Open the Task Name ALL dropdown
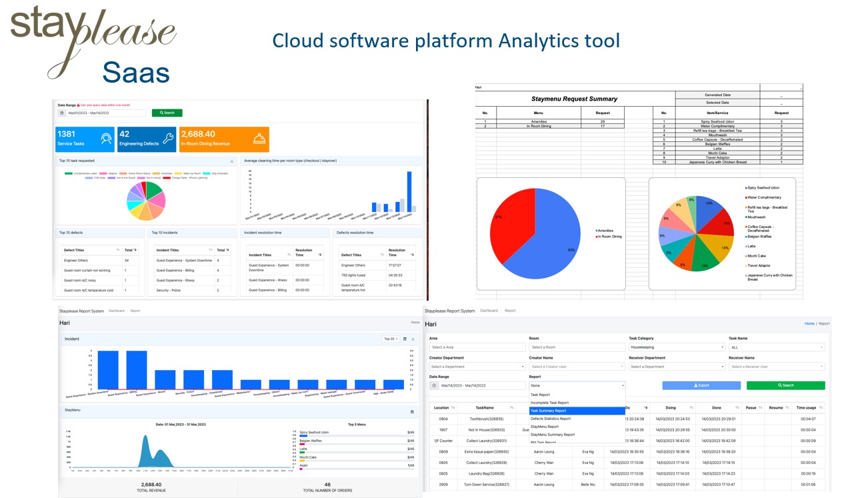 tap(777, 347)
